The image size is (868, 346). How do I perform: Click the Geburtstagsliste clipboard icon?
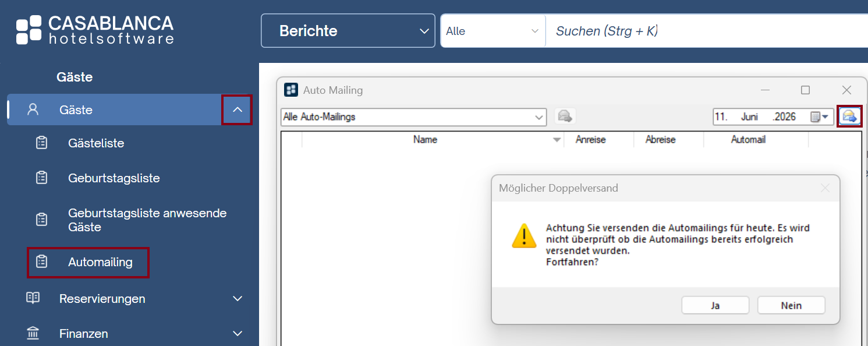[x=42, y=178]
